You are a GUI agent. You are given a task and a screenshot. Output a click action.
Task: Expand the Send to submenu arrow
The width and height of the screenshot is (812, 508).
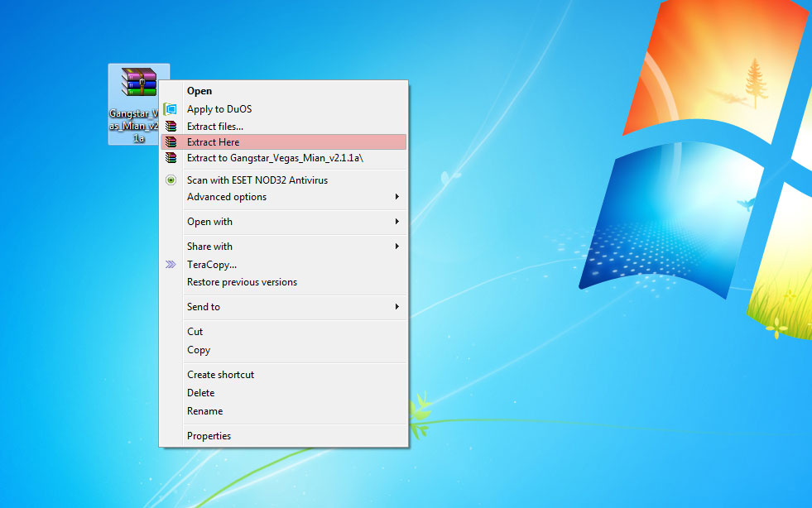[x=397, y=307]
